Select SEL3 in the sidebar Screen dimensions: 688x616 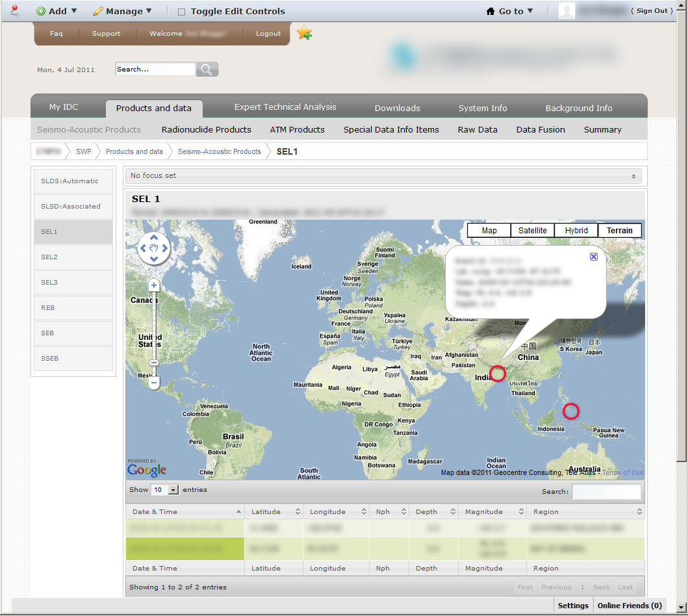coord(73,283)
